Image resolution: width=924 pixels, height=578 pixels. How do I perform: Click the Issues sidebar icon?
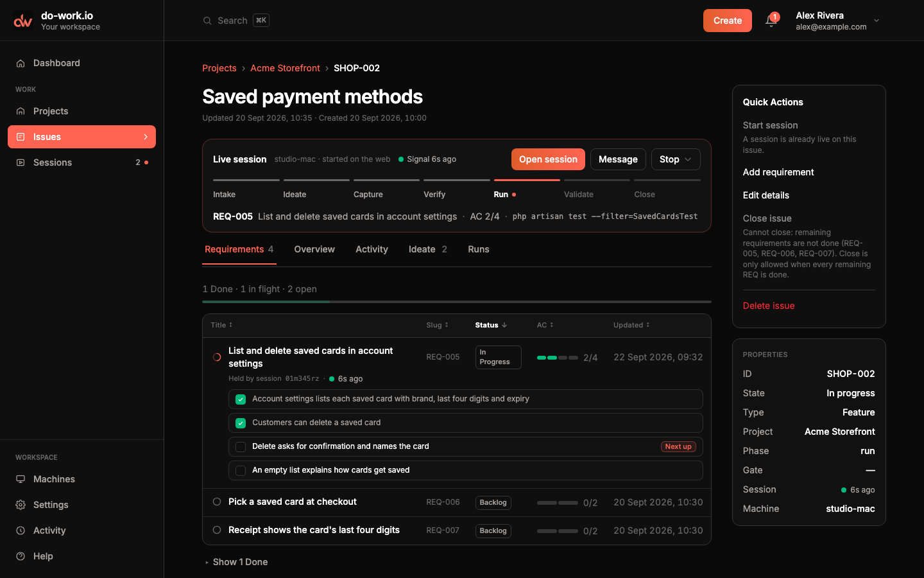point(21,137)
